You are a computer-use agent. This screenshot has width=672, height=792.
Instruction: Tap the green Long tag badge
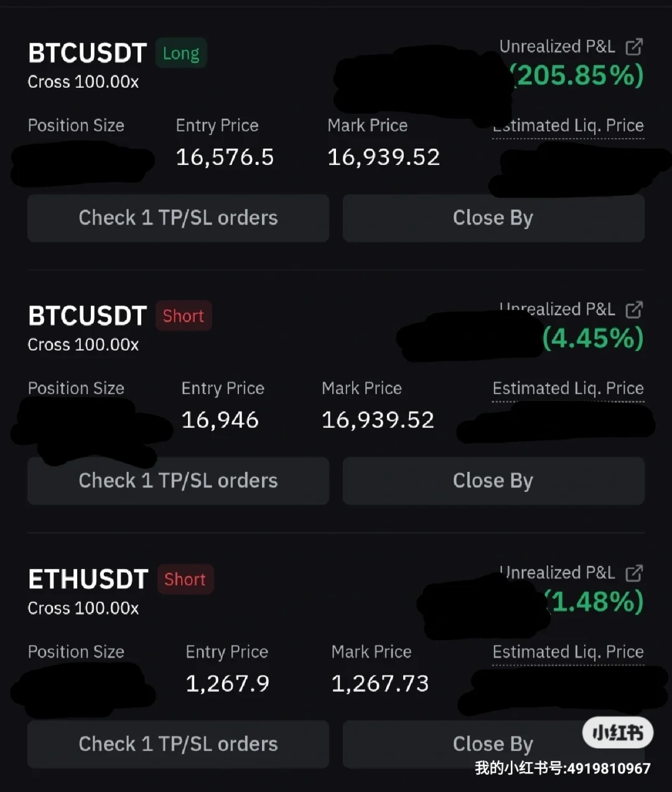click(181, 54)
